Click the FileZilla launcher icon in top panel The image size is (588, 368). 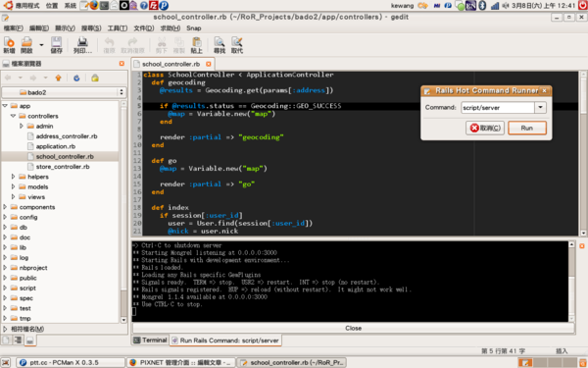pos(154,5)
